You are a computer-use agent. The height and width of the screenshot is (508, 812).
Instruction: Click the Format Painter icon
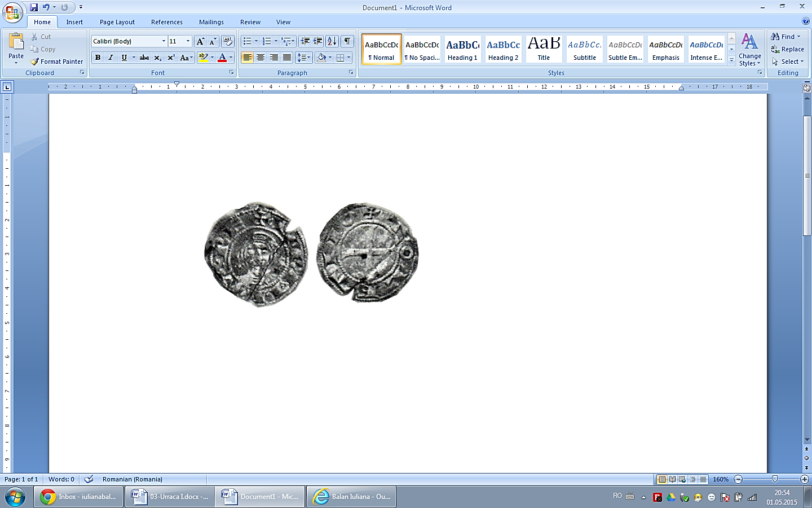point(35,62)
